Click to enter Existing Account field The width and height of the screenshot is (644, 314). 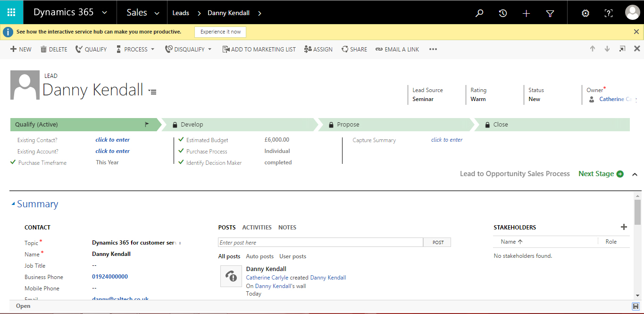coord(113,151)
